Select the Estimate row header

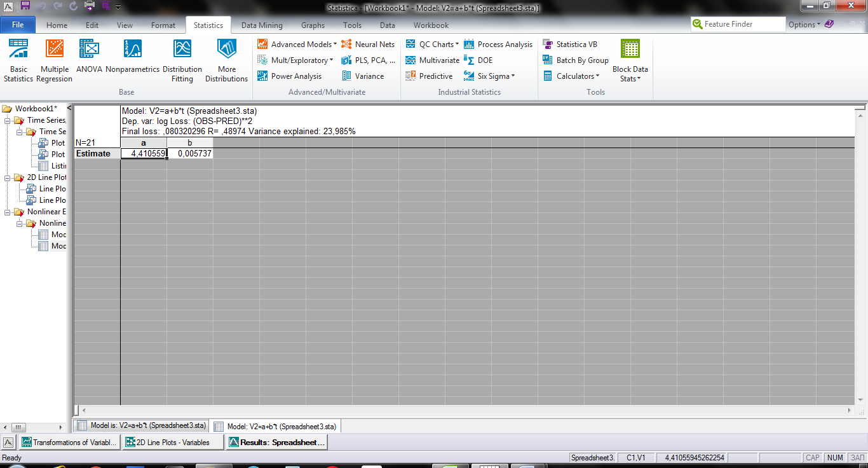(97, 154)
